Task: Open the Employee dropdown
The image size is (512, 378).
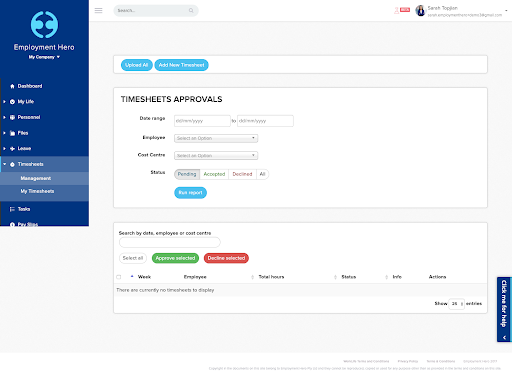Action: tap(216, 138)
